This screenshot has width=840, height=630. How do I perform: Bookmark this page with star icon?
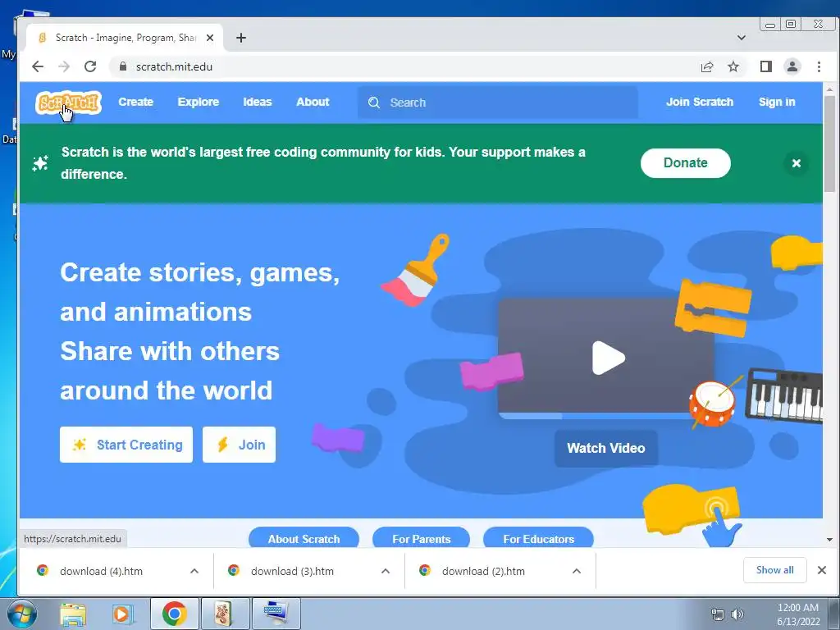tap(733, 66)
